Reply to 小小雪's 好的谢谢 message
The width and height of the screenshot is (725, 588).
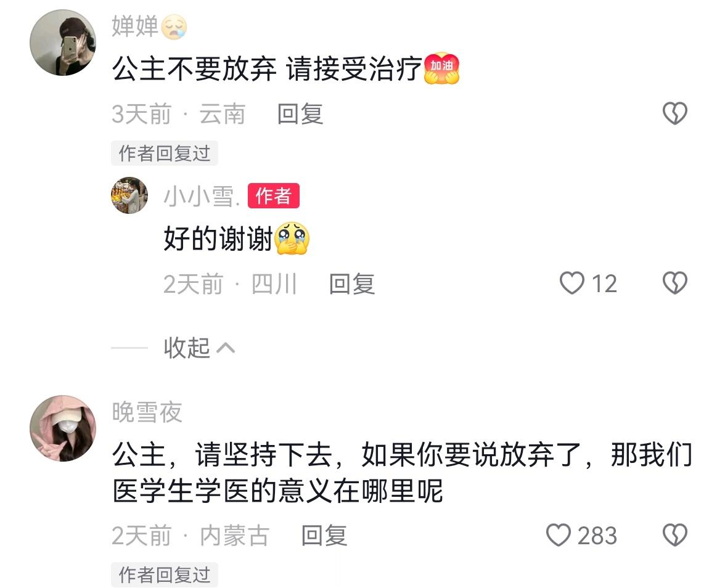coord(352,284)
